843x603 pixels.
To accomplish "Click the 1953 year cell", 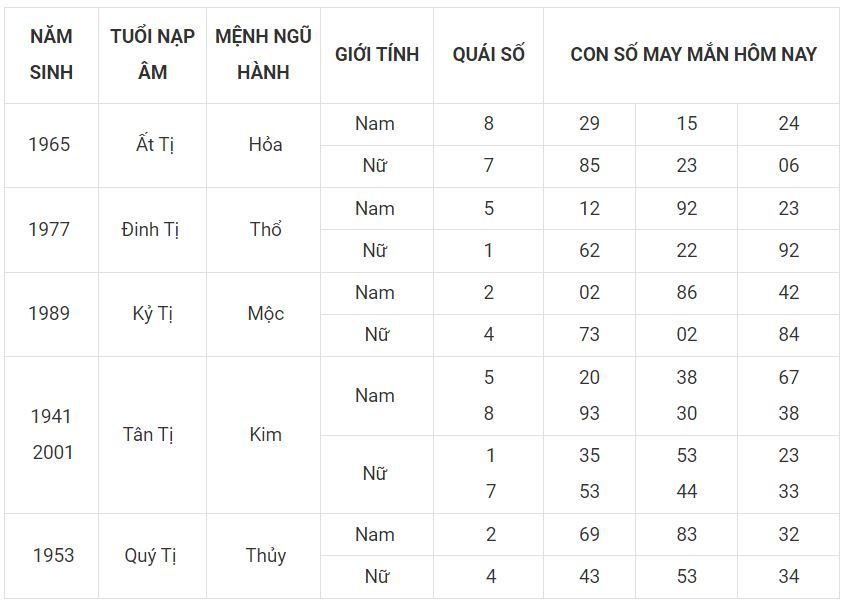I will tap(53, 556).
